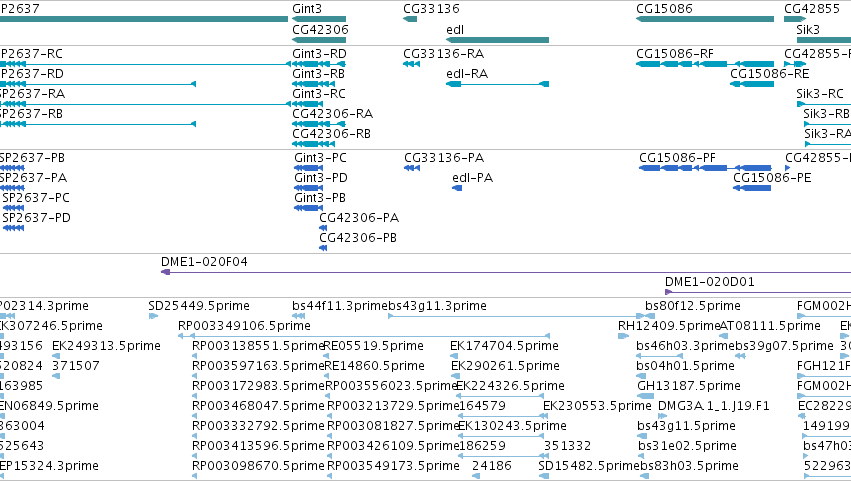Click the bs80f12.5prime EST label
This screenshot has height=481, width=851.
click(x=693, y=306)
